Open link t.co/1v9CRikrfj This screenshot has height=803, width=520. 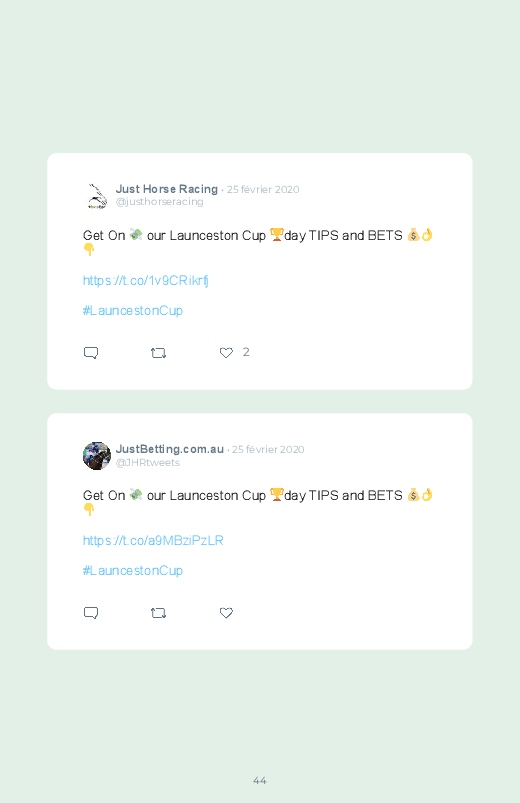pos(145,281)
